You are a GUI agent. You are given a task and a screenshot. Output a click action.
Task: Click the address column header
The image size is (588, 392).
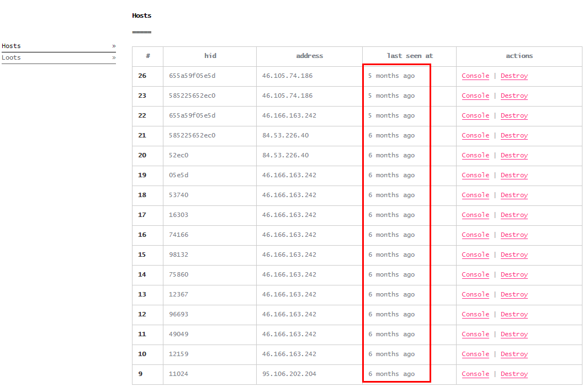click(x=309, y=56)
